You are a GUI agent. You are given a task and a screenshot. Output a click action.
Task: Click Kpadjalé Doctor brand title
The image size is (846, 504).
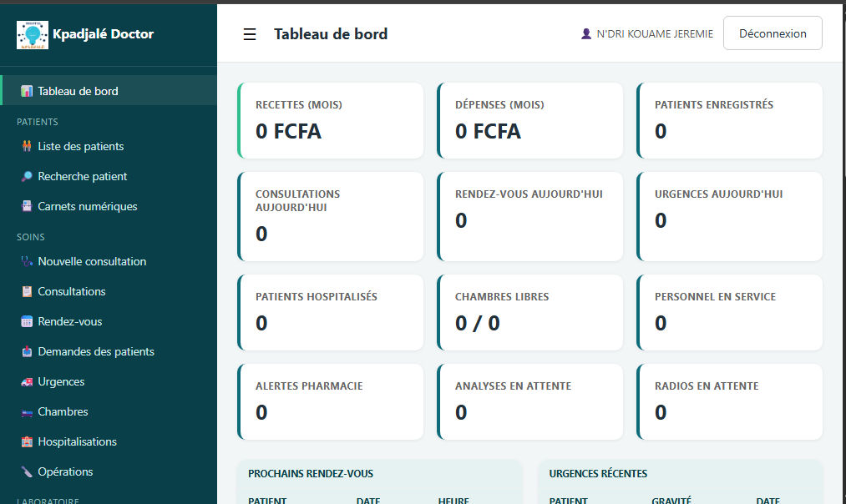click(x=103, y=34)
